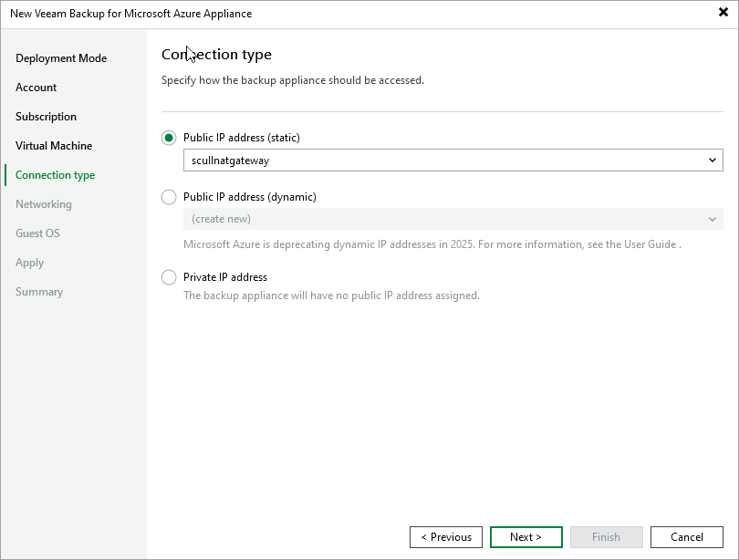Select the Networking step

(x=44, y=204)
